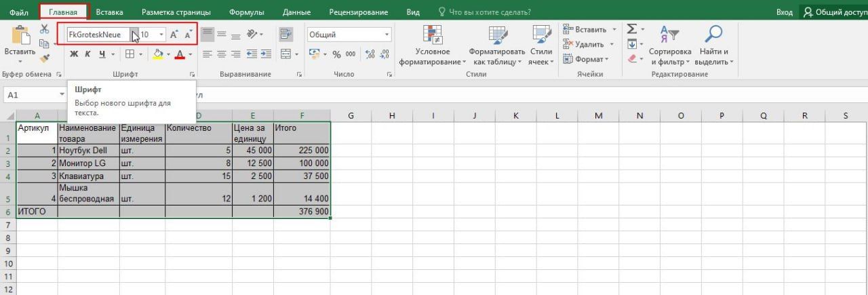This screenshot has height=295, width=868.
Task: Click Общий доступ share button
Action: 834,12
